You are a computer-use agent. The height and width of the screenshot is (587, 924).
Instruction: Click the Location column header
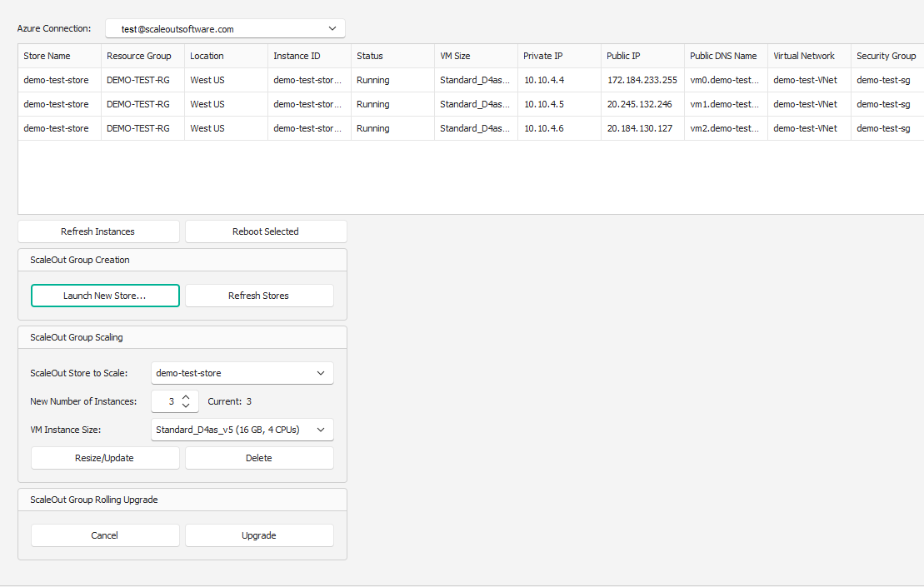pos(227,56)
